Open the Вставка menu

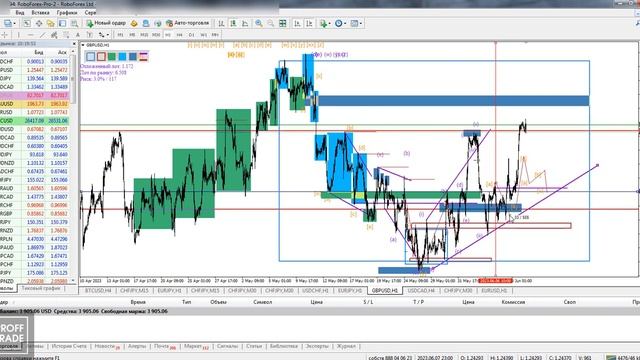40,13
